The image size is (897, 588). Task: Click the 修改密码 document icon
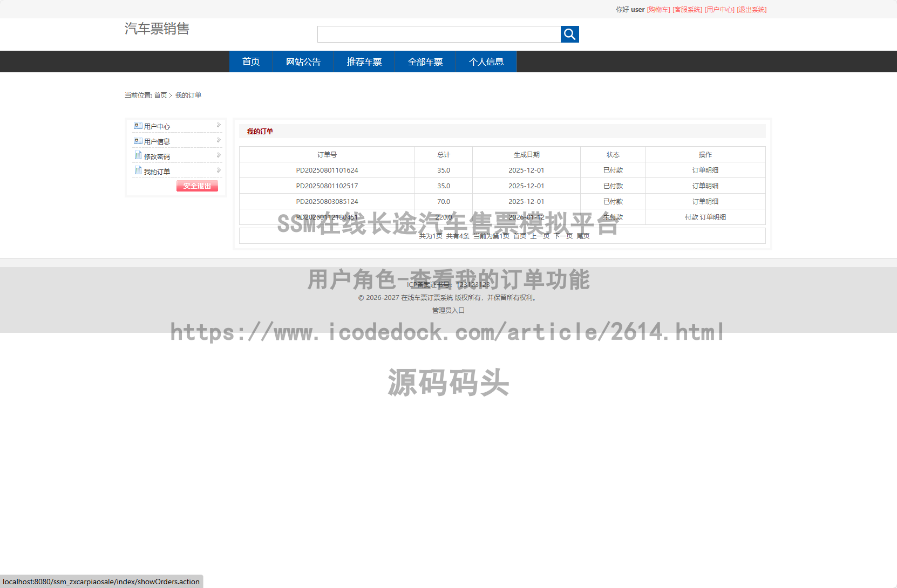pyautogui.click(x=138, y=155)
